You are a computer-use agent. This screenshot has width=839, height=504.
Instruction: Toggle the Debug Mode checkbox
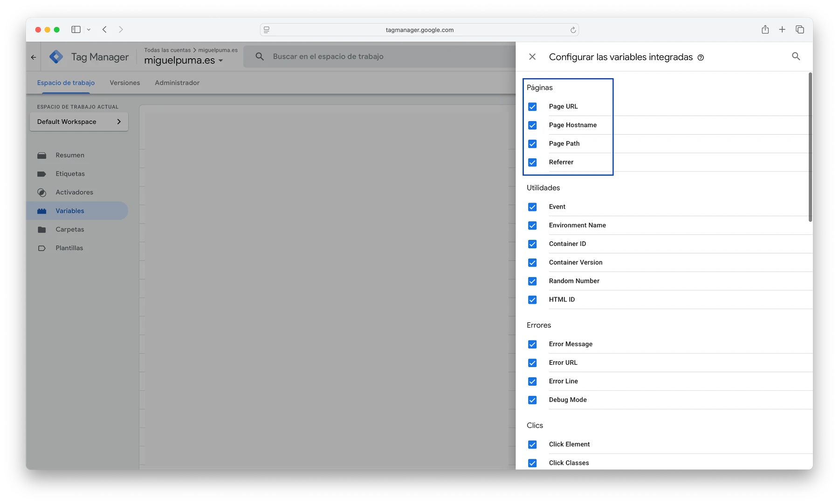pos(532,400)
